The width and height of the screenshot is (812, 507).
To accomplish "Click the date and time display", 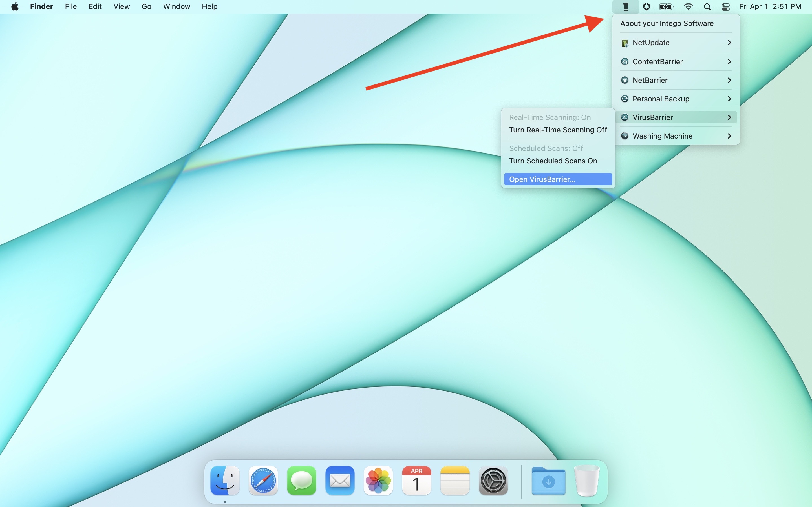I will pos(770,7).
